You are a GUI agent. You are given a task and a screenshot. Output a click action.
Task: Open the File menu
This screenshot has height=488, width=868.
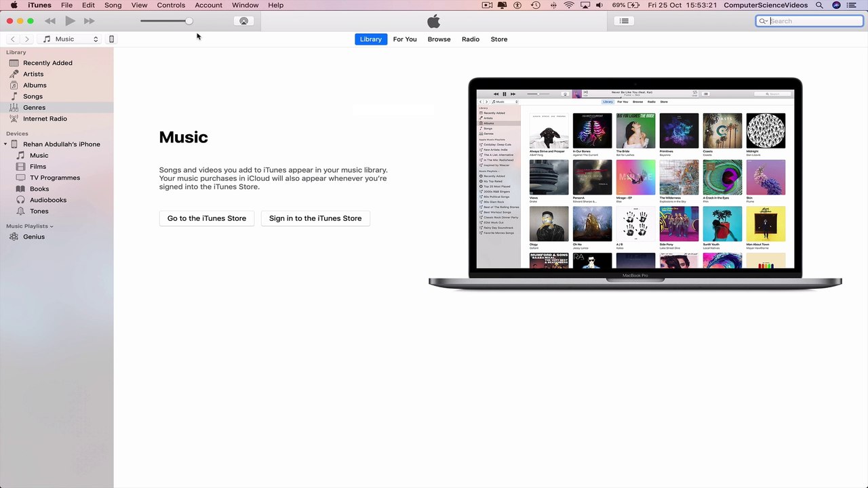pyautogui.click(x=66, y=5)
